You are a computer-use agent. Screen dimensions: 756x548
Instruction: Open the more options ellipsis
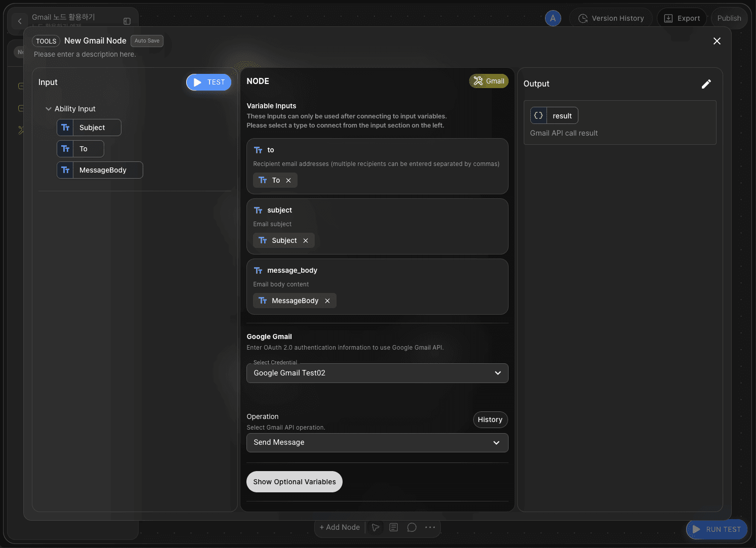click(430, 527)
